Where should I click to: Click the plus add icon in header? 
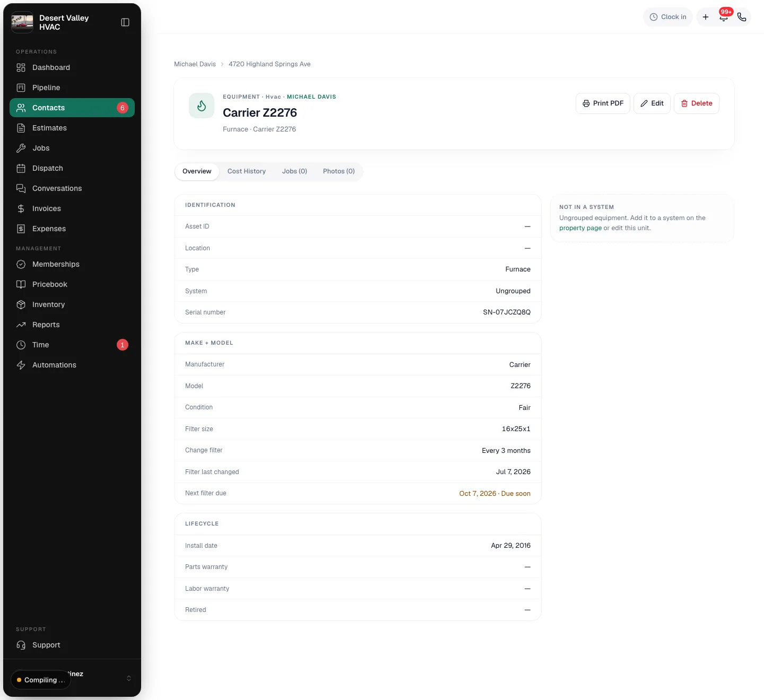[706, 17]
